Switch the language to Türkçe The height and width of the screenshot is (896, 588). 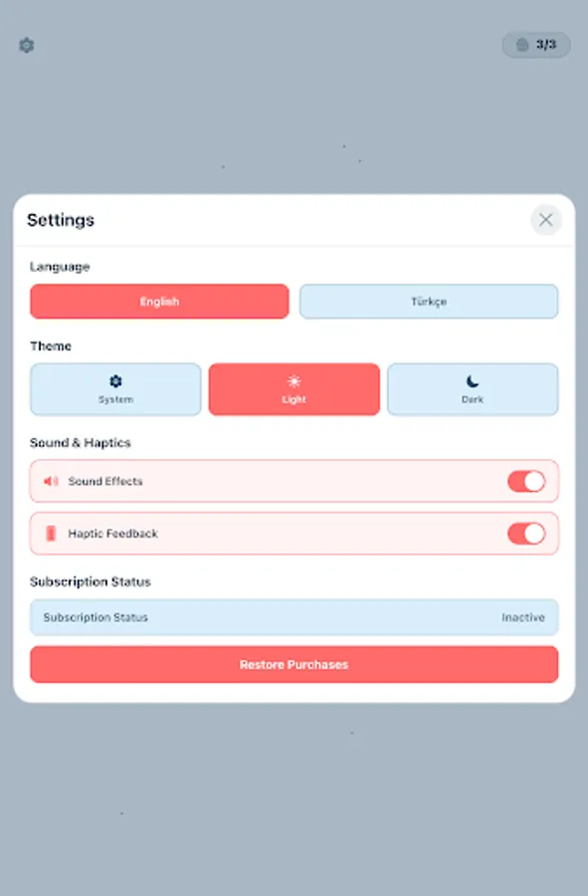(x=428, y=301)
